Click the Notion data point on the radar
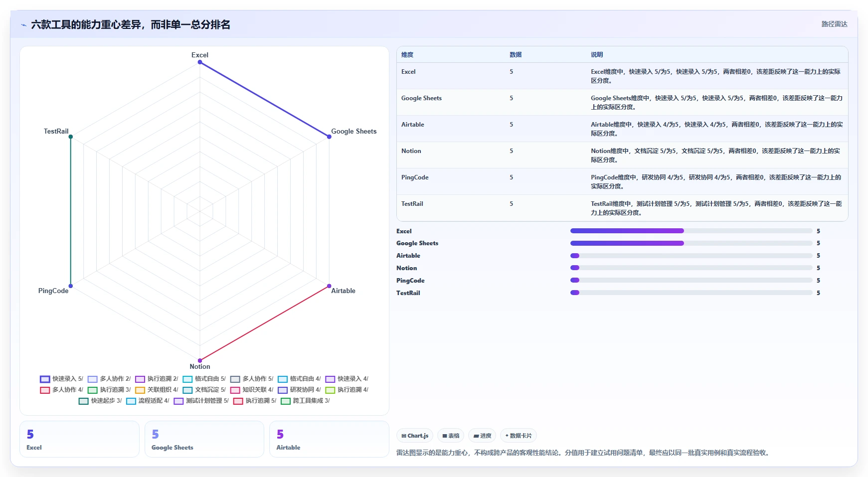Viewport: 868px width, 477px height. click(x=200, y=360)
